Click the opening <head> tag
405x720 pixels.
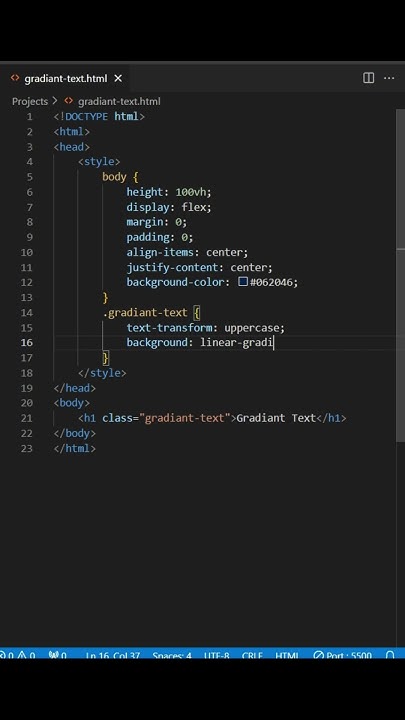[x=72, y=147]
